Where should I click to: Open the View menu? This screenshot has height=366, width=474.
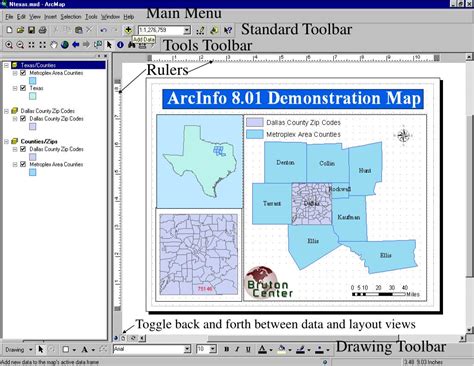click(35, 17)
